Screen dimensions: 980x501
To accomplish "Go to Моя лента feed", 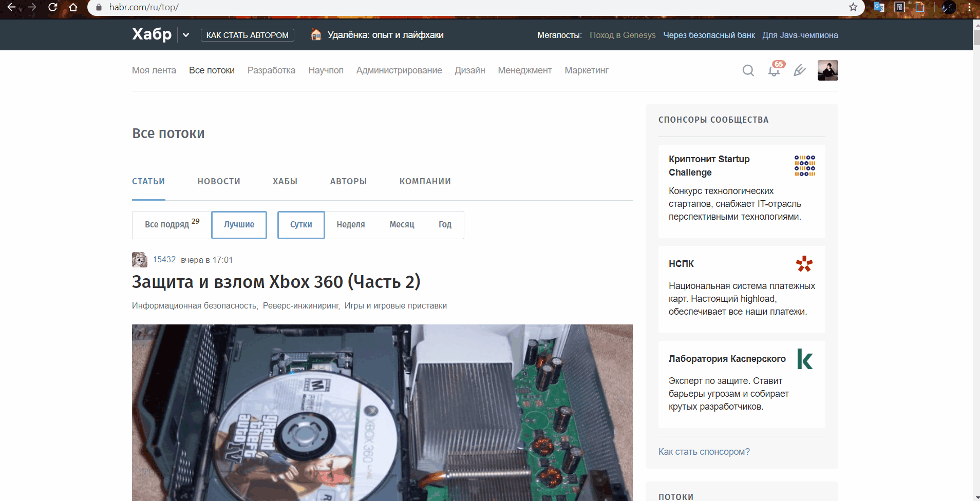I will pyautogui.click(x=154, y=70).
